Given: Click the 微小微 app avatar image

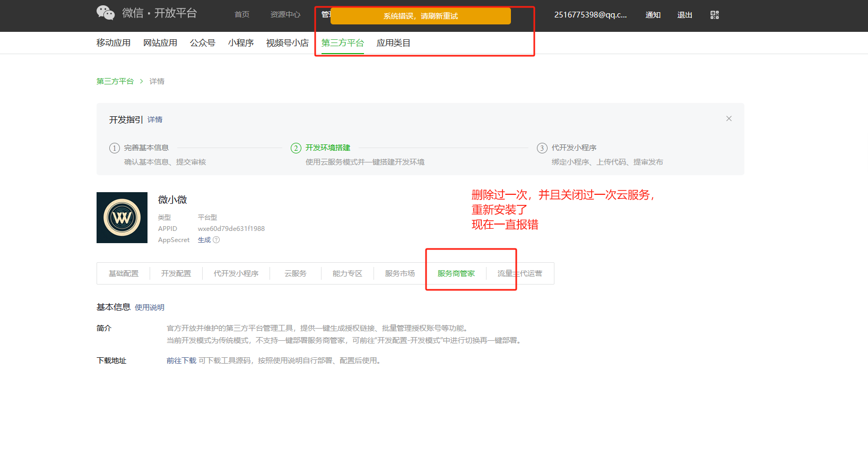Looking at the screenshot, I should [x=122, y=218].
